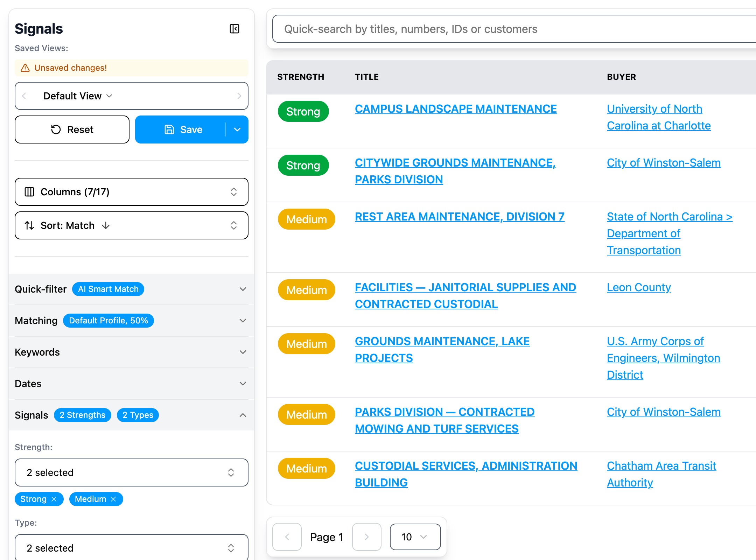Click Medium badge on Custodial Services row
Image resolution: width=756 pixels, height=560 pixels.
tap(306, 469)
